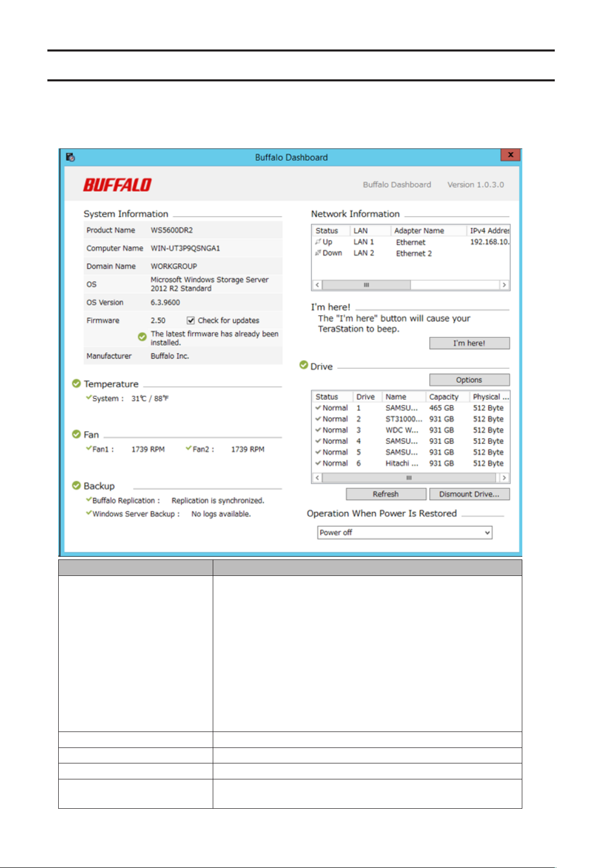This screenshot has height=868, width=614.
Task: Open drive Options
Action: [469, 380]
